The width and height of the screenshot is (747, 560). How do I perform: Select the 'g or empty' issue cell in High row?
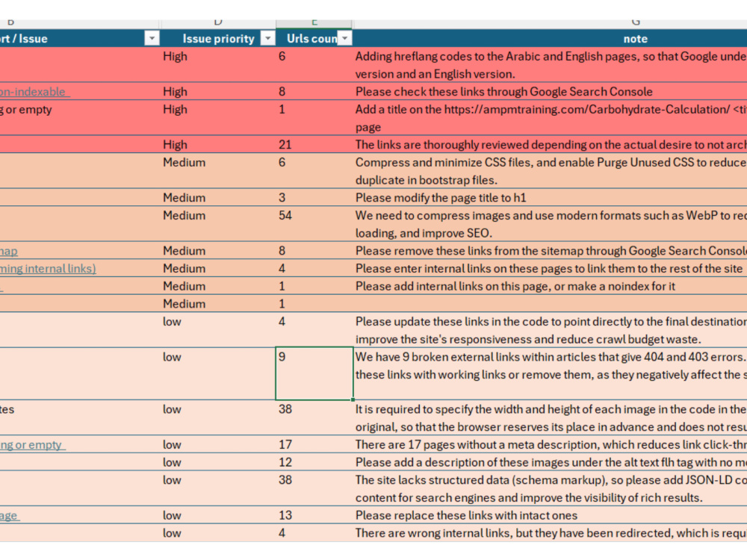pos(80,118)
